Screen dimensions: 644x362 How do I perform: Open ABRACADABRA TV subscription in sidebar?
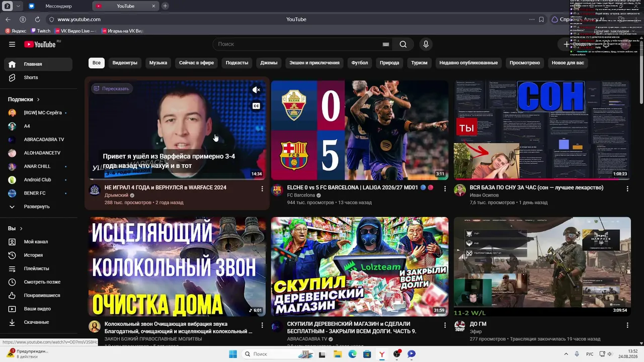click(x=38, y=139)
